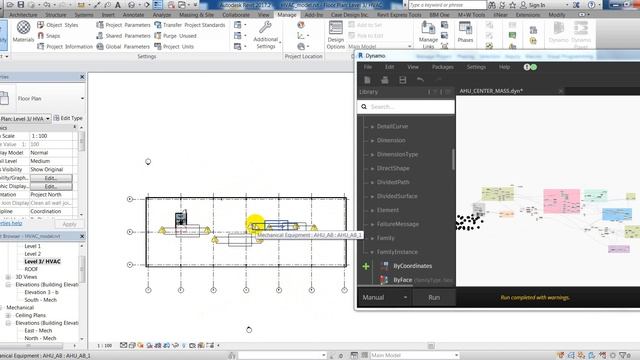Open the Materials tool in Revit ribbon
This screenshot has height=360, width=640.
tap(23, 32)
